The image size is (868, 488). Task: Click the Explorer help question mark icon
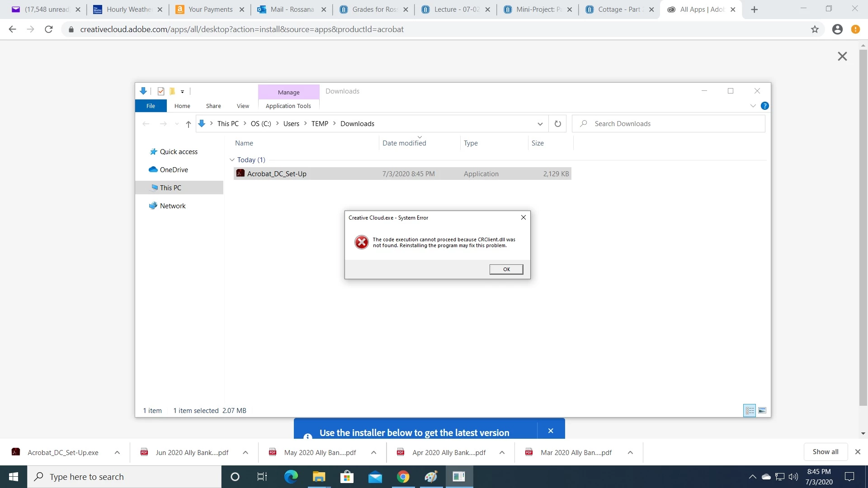point(764,106)
